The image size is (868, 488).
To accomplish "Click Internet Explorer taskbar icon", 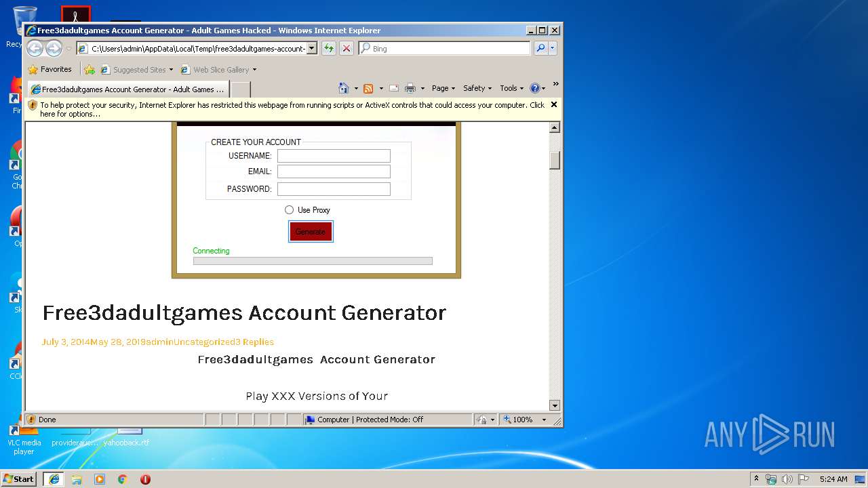I will click(54, 479).
